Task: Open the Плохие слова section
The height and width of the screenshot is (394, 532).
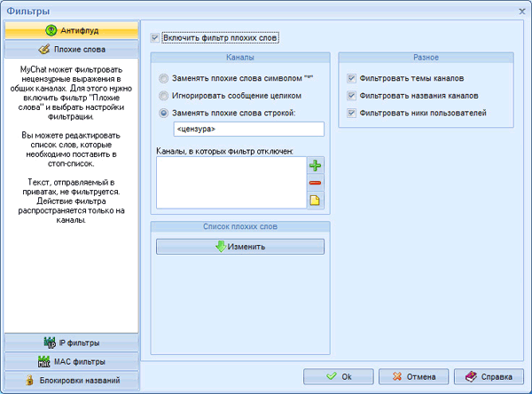Action: click(72, 50)
